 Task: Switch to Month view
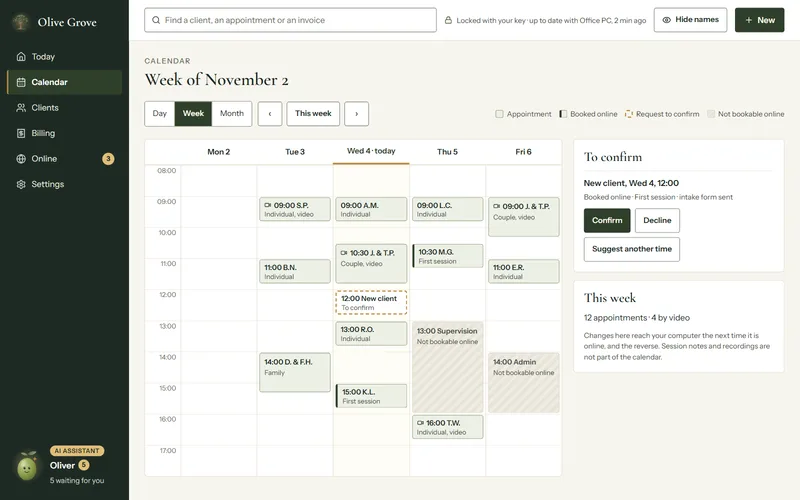click(232, 113)
